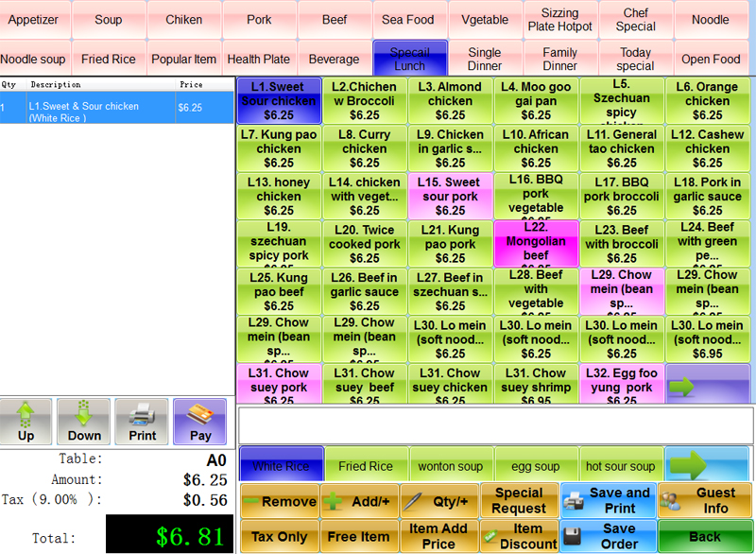Click the Save Order button
Viewport: 756px width, 554px height.
608,536
